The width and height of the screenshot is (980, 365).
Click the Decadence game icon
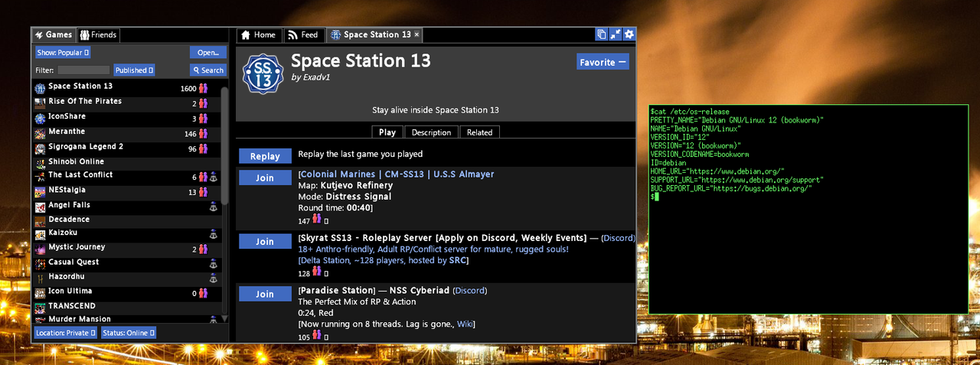pyautogui.click(x=40, y=220)
